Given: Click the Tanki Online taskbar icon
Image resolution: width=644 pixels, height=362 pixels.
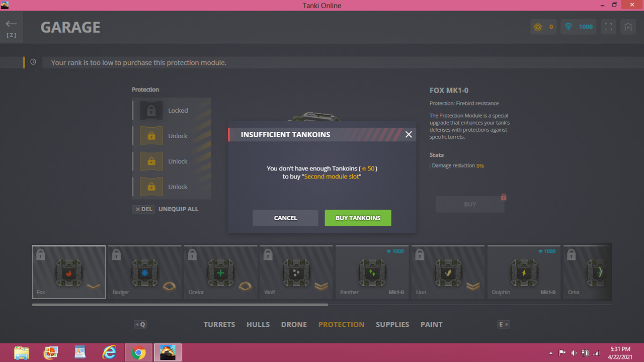Looking at the screenshot, I should pos(168,353).
